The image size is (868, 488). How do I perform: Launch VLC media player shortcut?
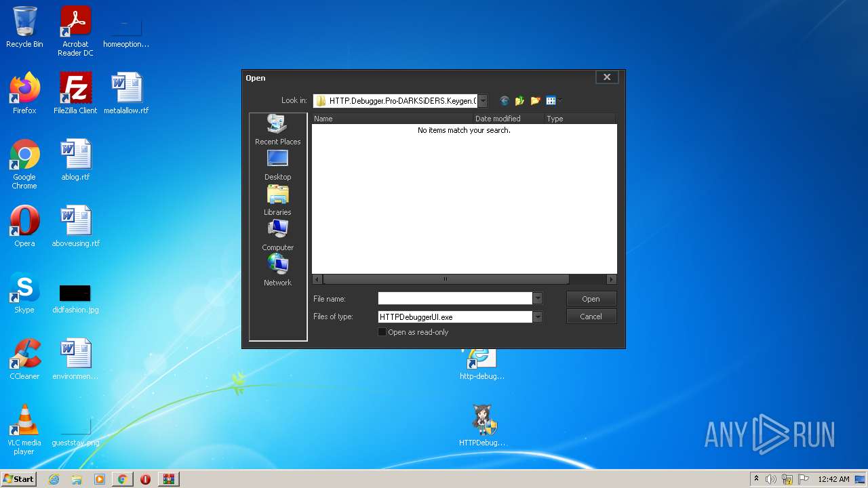pyautogui.click(x=24, y=430)
